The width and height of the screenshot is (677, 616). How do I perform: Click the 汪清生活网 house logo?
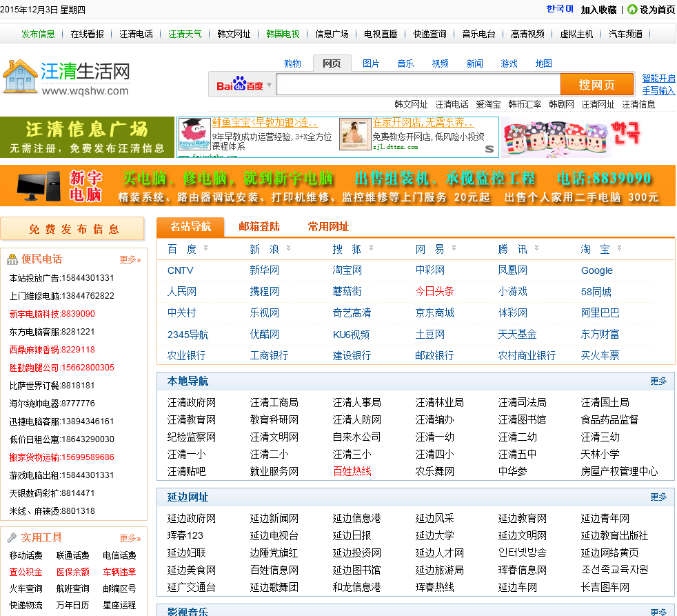click(x=21, y=77)
